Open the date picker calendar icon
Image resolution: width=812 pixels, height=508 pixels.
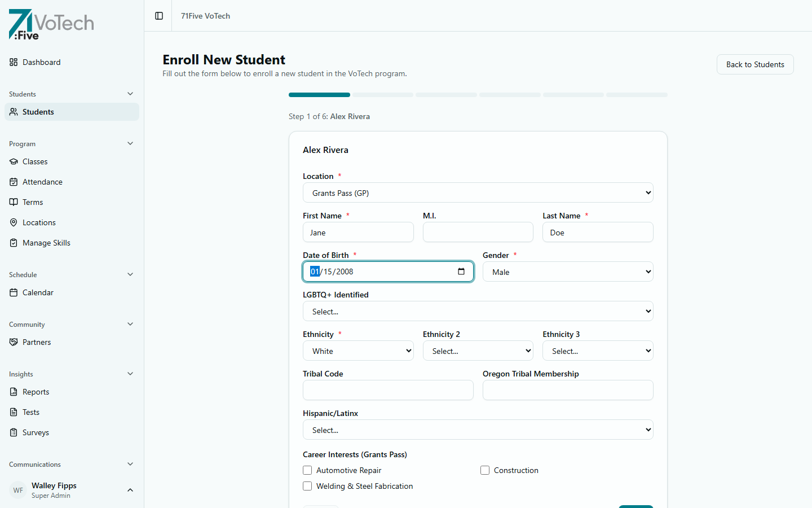(462, 271)
